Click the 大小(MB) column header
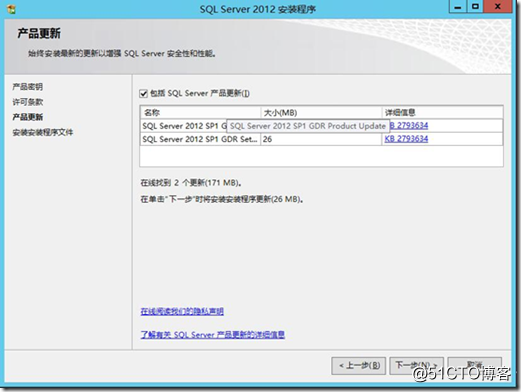521x392 pixels. (321, 113)
